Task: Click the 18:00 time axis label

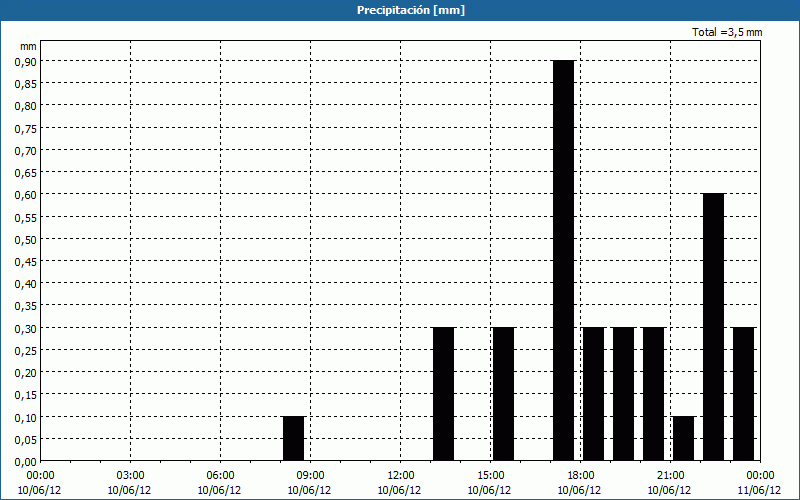Action: click(580, 476)
